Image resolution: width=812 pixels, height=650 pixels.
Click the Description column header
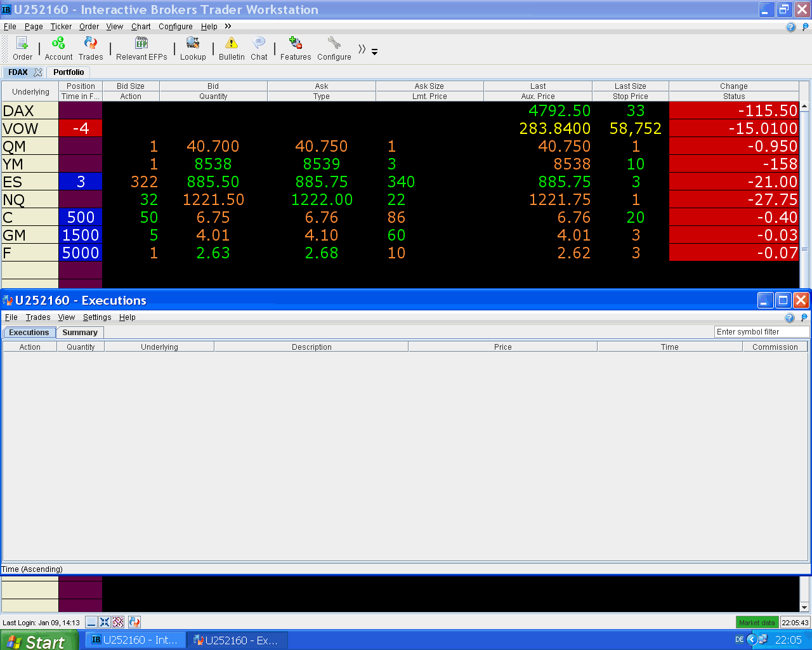click(x=311, y=347)
